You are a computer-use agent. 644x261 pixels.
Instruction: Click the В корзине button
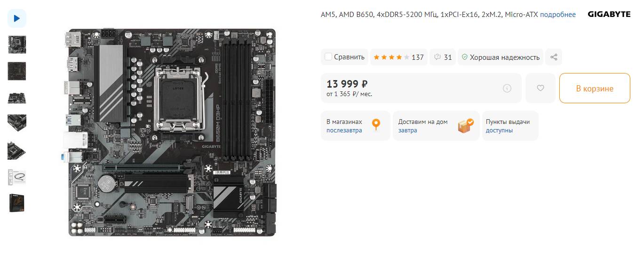595,88
